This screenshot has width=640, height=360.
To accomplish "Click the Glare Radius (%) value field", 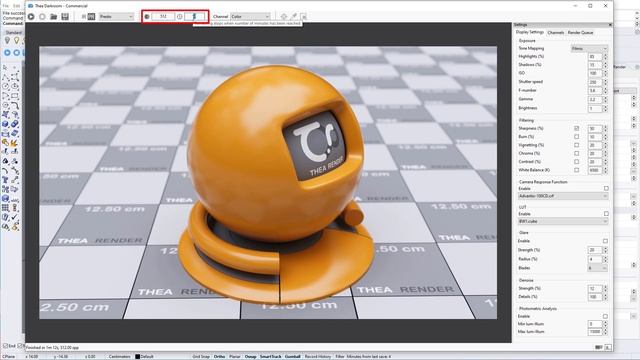I will [x=595, y=259].
